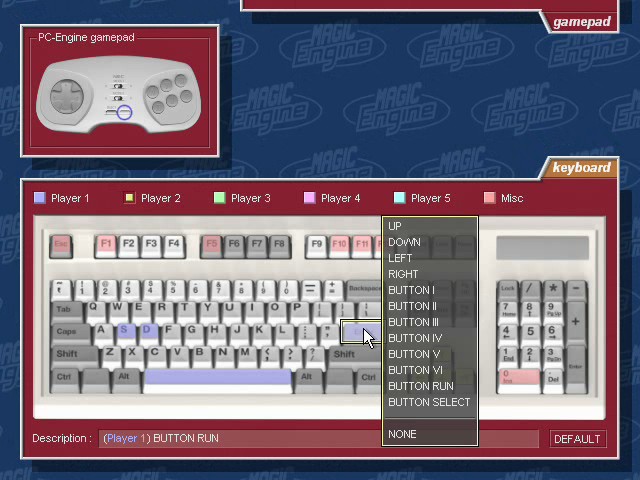
Task: Click the F1 key
Action: click(x=106, y=246)
